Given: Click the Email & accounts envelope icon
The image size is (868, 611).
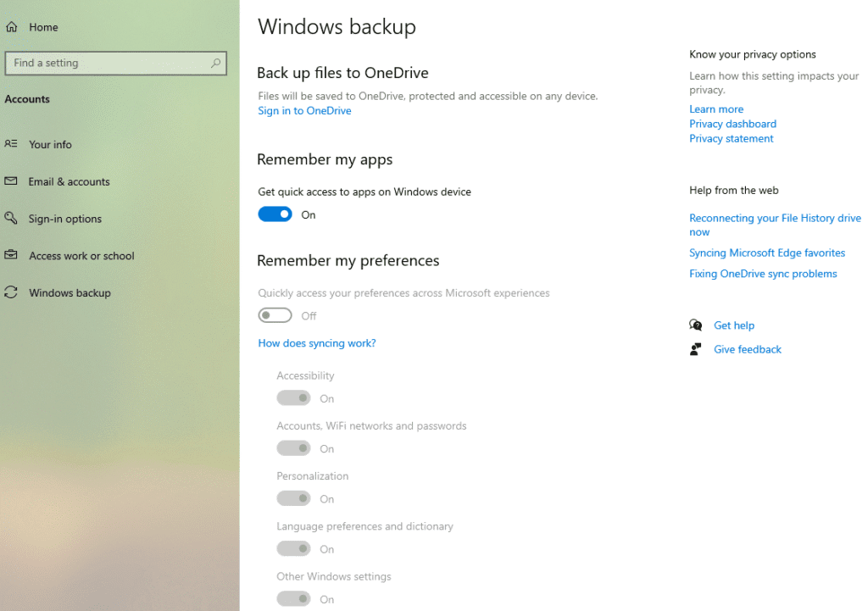Looking at the screenshot, I should (x=12, y=181).
